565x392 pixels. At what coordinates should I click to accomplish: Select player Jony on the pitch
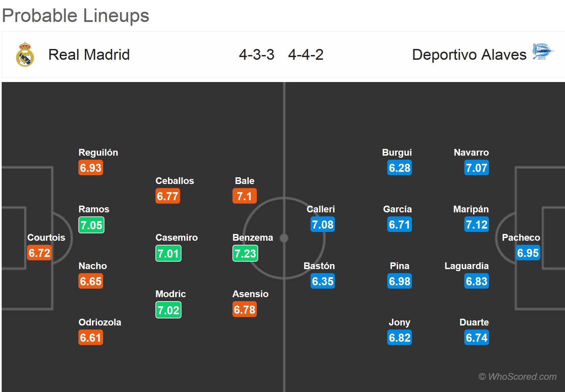399,322
